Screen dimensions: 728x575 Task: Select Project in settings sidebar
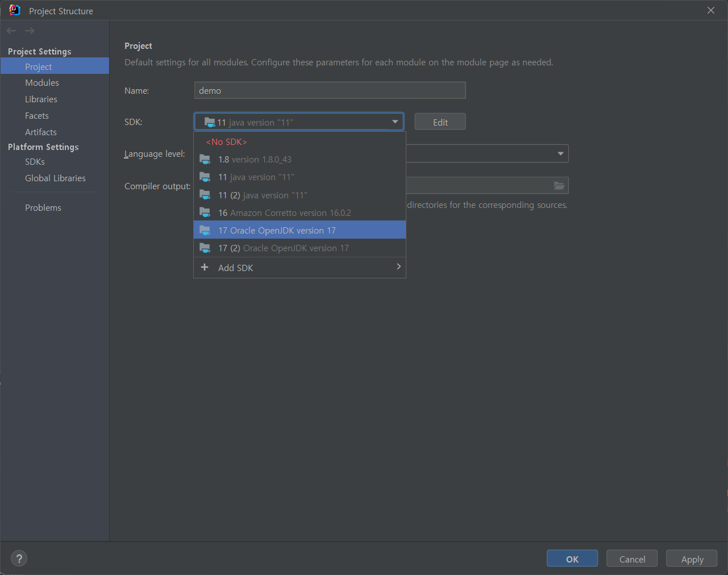(55, 66)
